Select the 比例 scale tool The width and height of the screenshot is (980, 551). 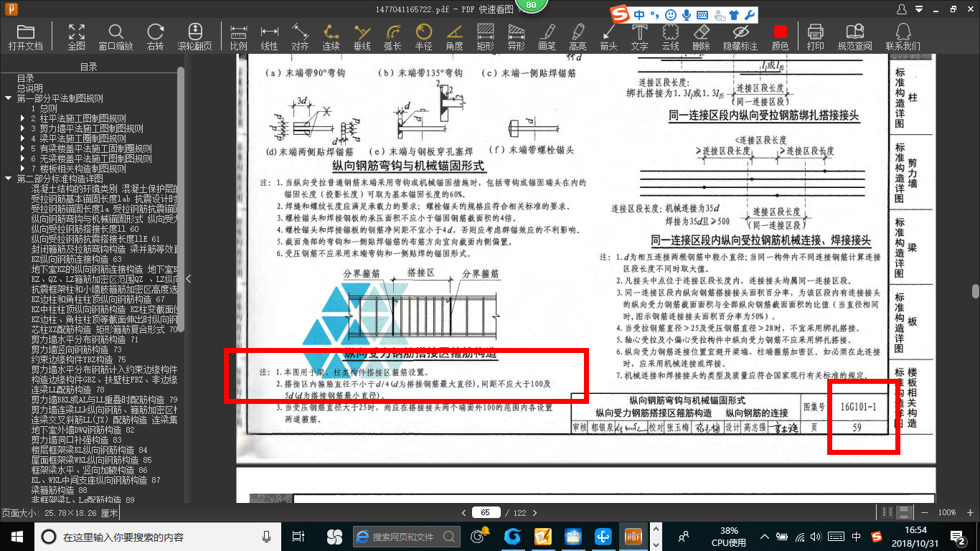238,37
